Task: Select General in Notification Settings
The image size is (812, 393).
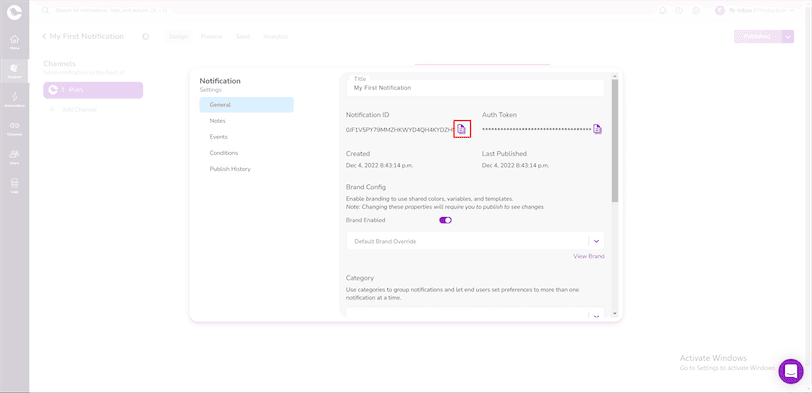Action: pyautogui.click(x=246, y=105)
